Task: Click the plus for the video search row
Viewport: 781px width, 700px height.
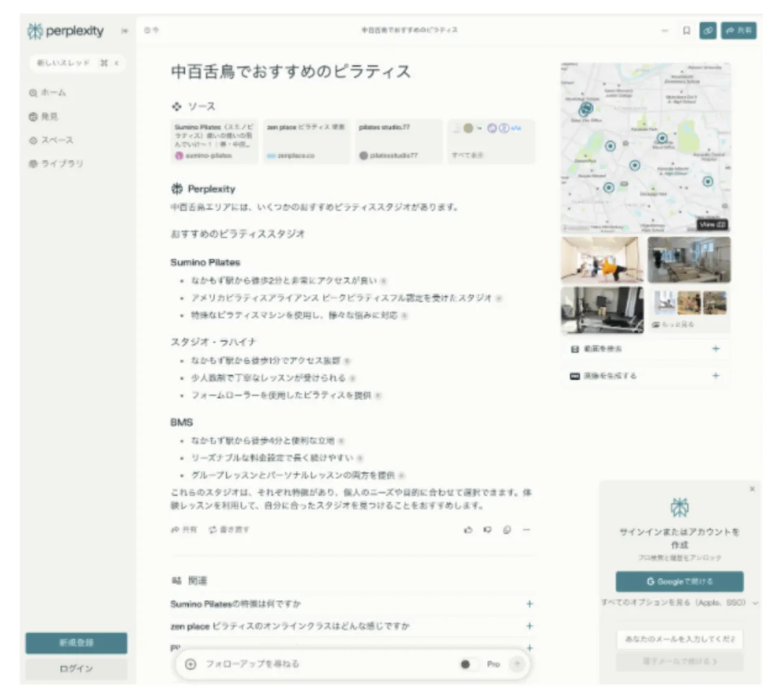Action: tap(716, 349)
